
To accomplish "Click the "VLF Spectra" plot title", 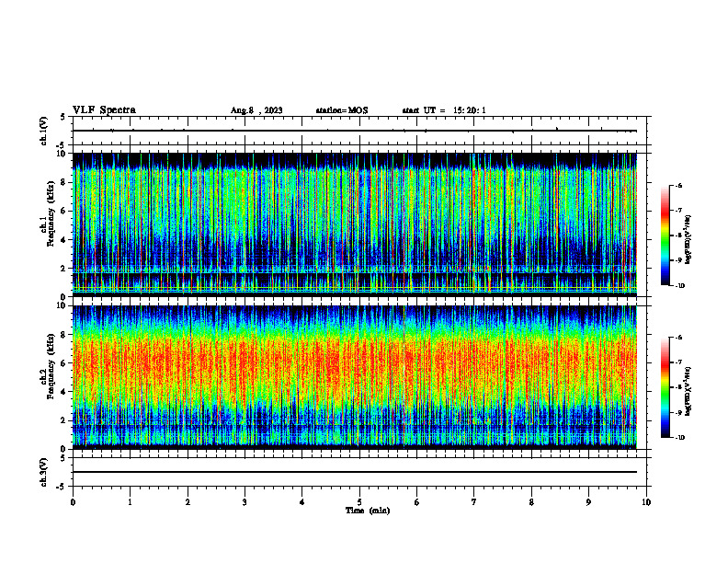I will pos(104,110).
